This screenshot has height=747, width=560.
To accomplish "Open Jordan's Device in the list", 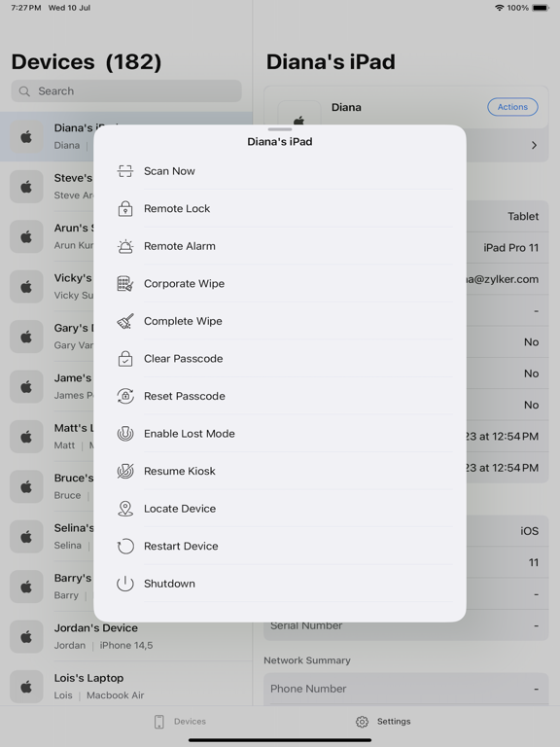I will [x=126, y=636].
